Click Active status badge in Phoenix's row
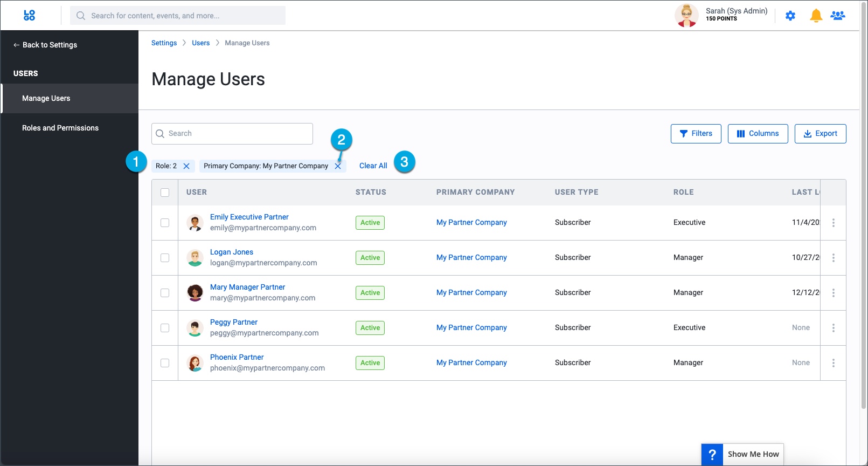868x466 pixels. click(370, 363)
